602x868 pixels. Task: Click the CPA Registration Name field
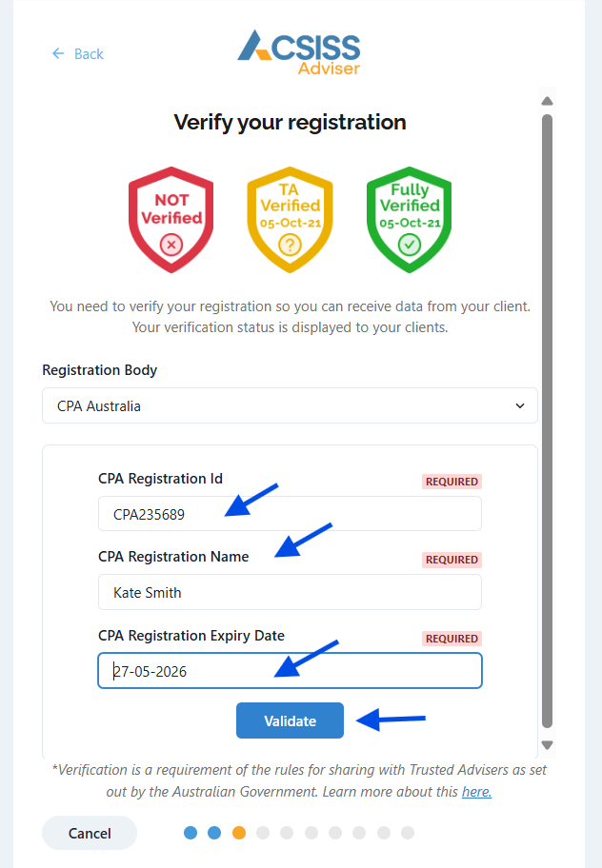coord(290,592)
